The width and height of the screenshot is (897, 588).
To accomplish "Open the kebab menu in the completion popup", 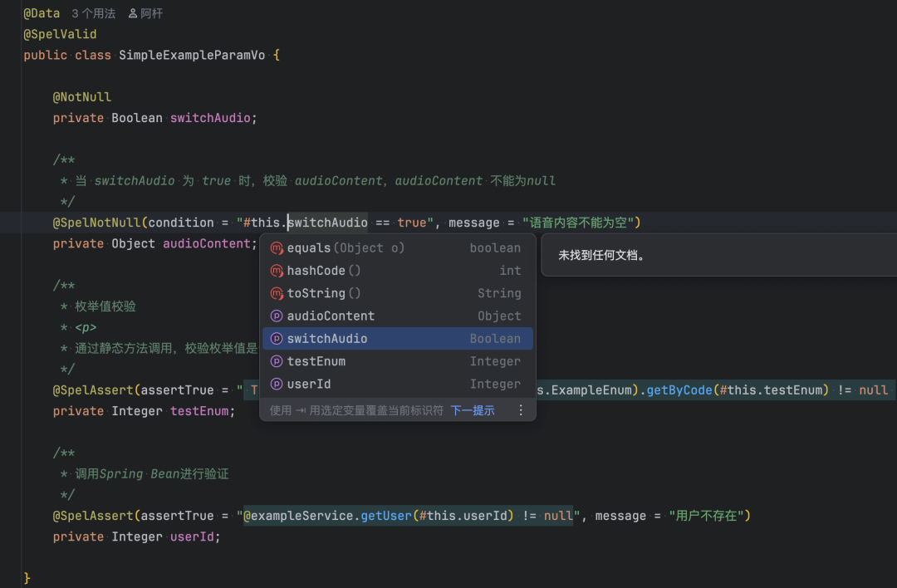I will coord(521,409).
